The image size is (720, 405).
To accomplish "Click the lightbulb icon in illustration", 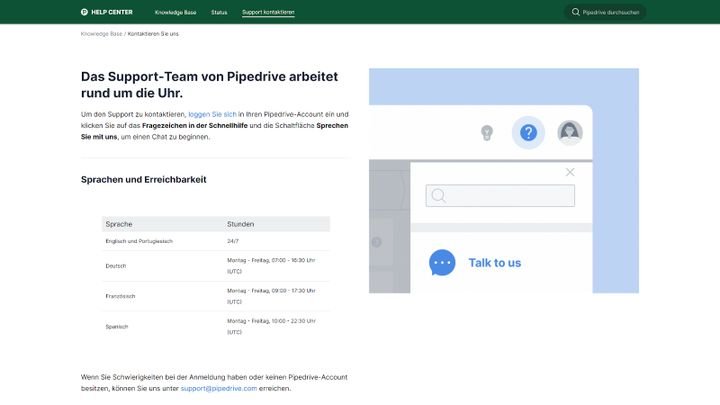I will click(487, 133).
